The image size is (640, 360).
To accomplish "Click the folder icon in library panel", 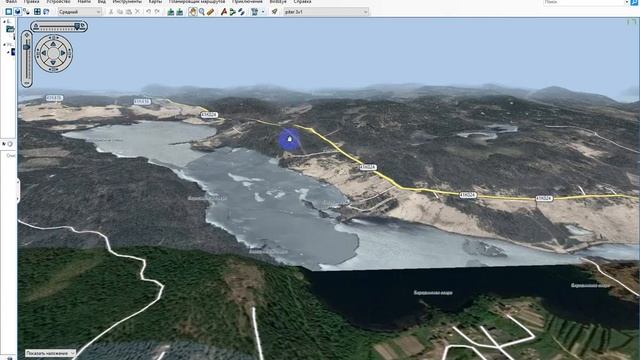I will point(10,29).
